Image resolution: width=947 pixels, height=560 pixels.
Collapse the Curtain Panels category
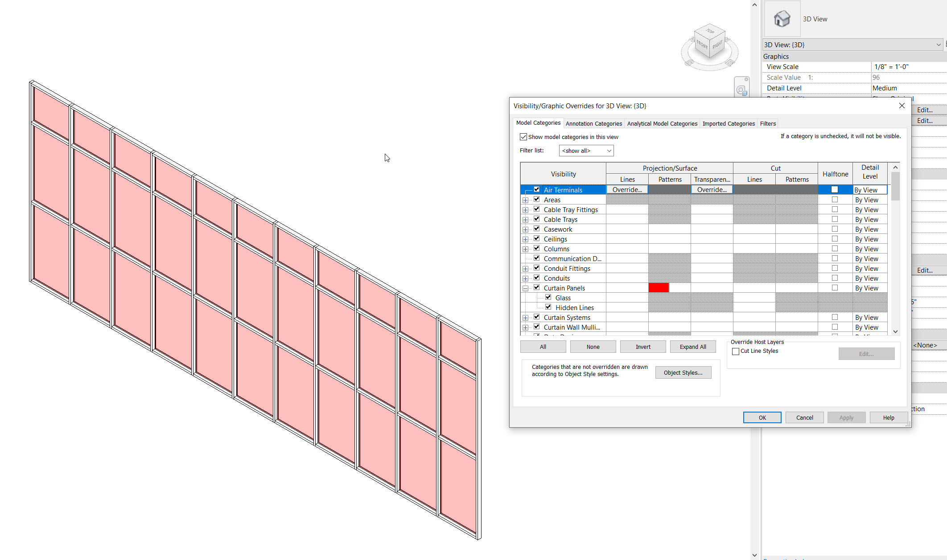525,287
